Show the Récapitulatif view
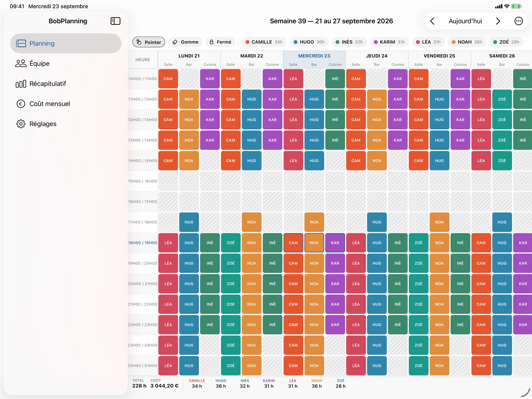The width and height of the screenshot is (532, 399). [66, 84]
